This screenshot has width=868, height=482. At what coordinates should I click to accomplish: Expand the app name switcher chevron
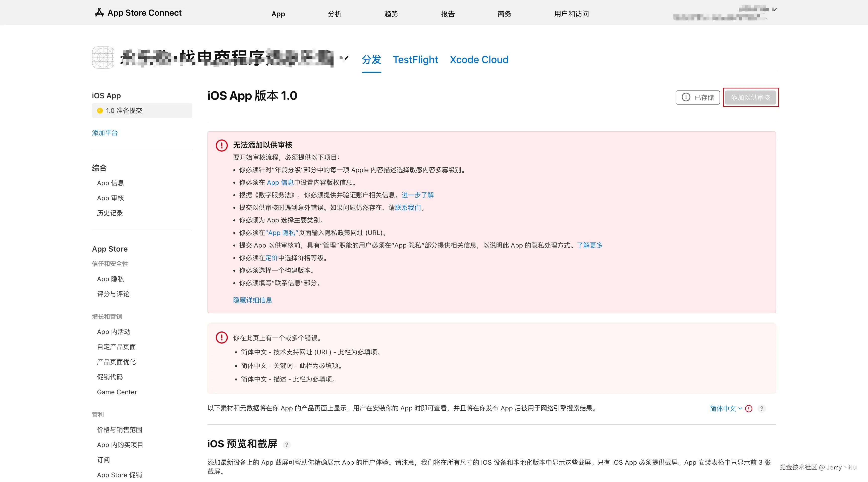345,58
